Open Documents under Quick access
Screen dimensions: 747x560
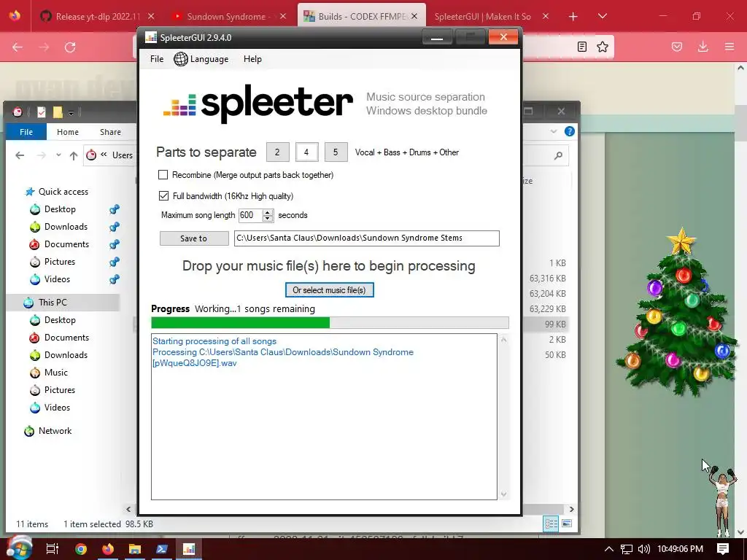pyautogui.click(x=66, y=244)
